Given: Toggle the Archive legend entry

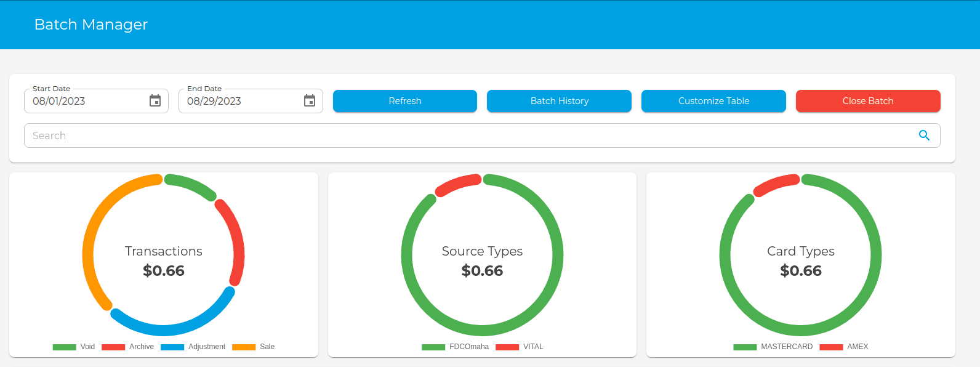Looking at the screenshot, I should click(x=128, y=347).
